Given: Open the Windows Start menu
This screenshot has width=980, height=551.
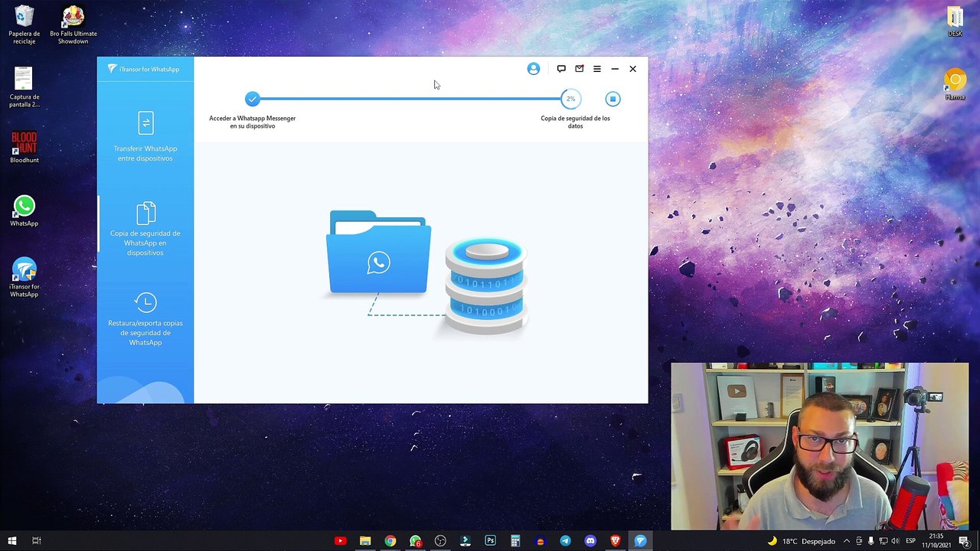Looking at the screenshot, I should pos(12,541).
